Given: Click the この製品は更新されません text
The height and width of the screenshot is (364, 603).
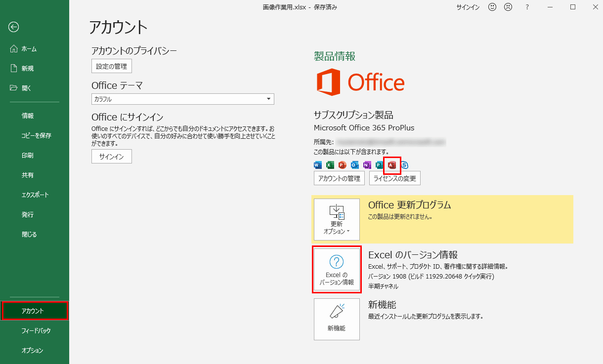Looking at the screenshot, I should (401, 216).
